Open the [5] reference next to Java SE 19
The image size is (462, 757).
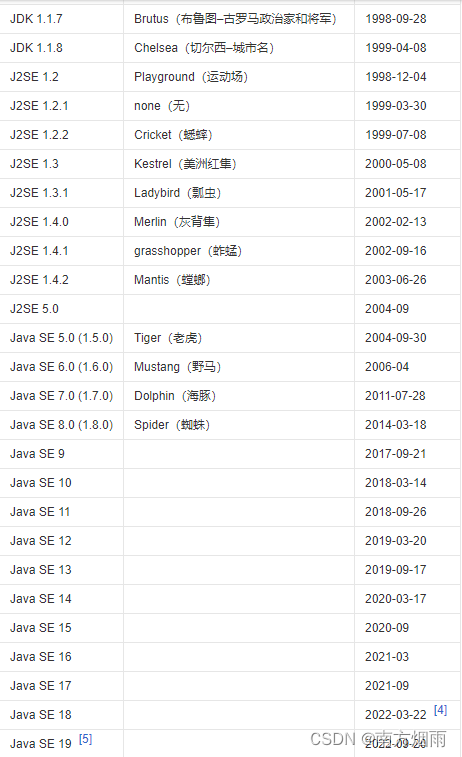(85, 739)
